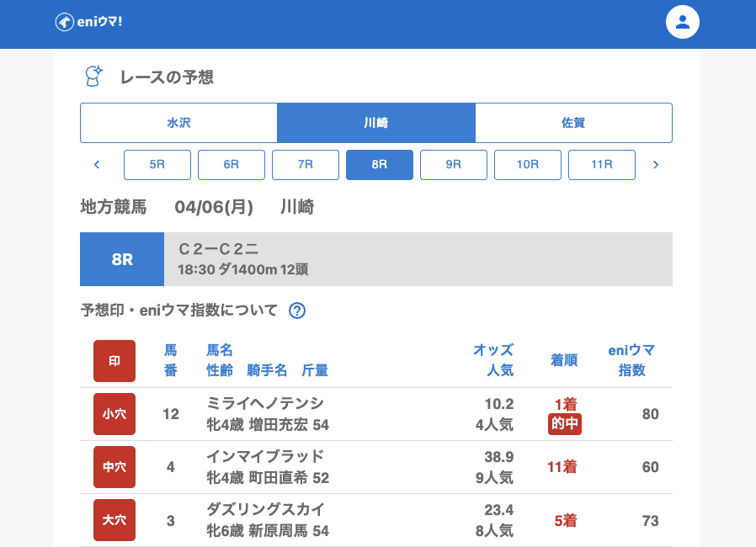
Task: Click the 的中 hit badge
Action: click(x=564, y=424)
